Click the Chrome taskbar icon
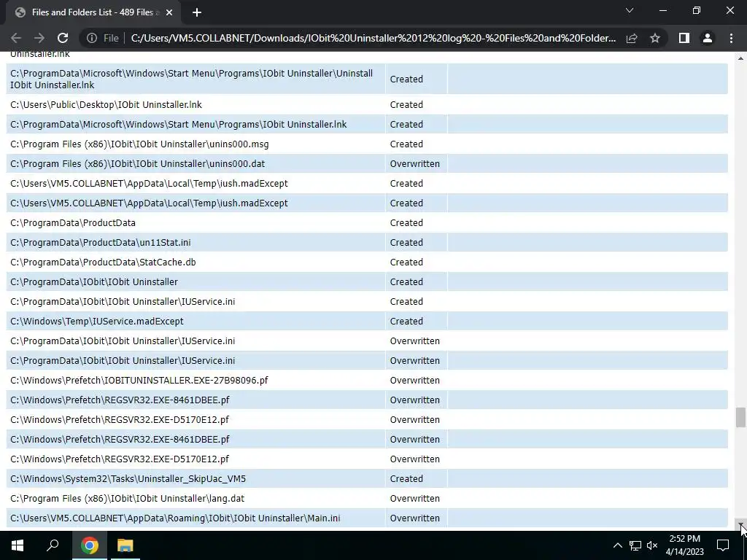This screenshot has height=560, width=747. point(89,545)
